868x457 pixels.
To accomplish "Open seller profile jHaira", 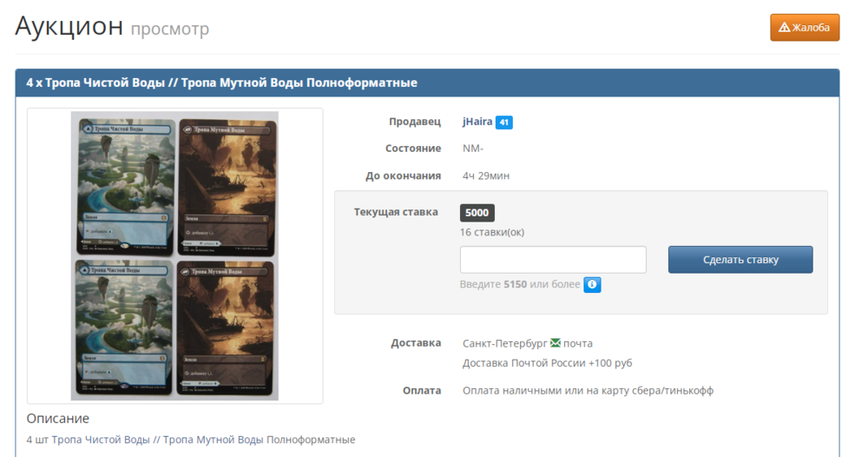I will (x=477, y=123).
